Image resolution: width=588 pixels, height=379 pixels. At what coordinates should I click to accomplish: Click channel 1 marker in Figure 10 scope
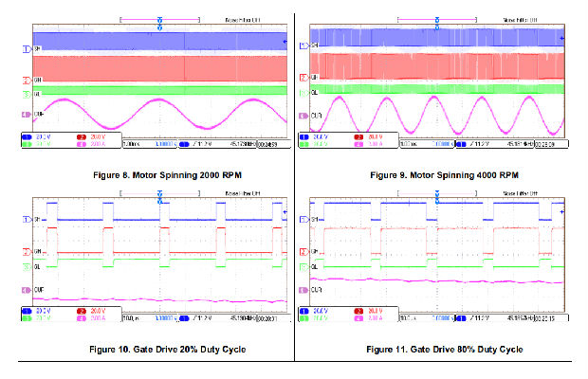(x=26, y=219)
